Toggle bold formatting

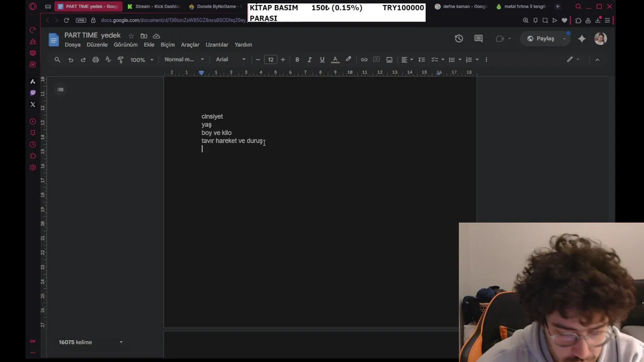[297, 59]
